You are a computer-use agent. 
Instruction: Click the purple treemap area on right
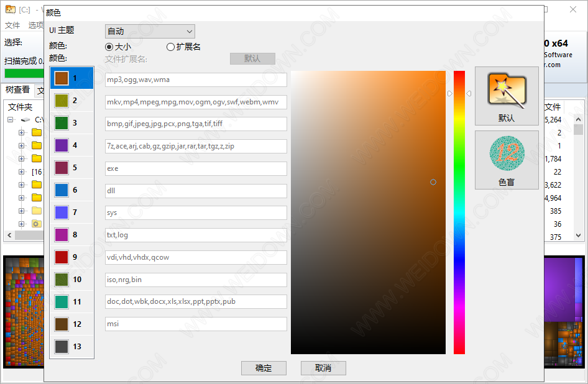click(560, 289)
